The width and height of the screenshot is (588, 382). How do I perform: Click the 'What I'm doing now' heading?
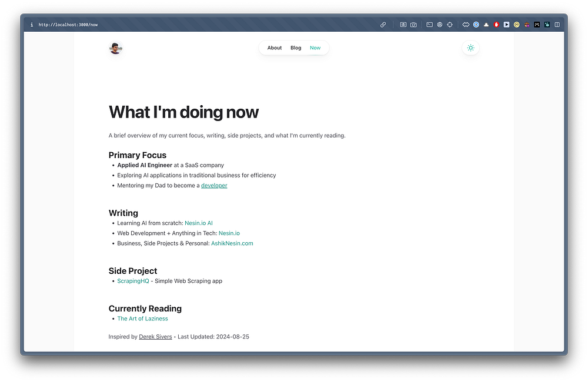click(x=183, y=112)
